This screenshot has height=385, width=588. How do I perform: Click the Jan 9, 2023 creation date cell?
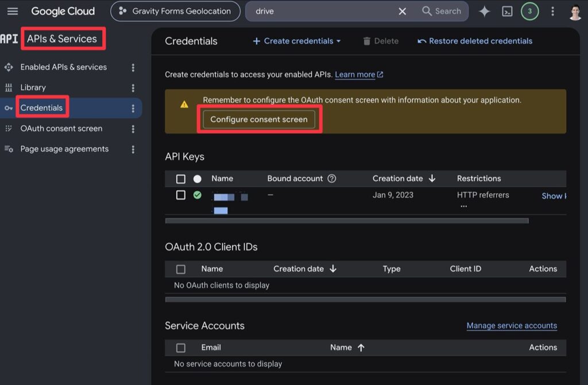point(393,195)
